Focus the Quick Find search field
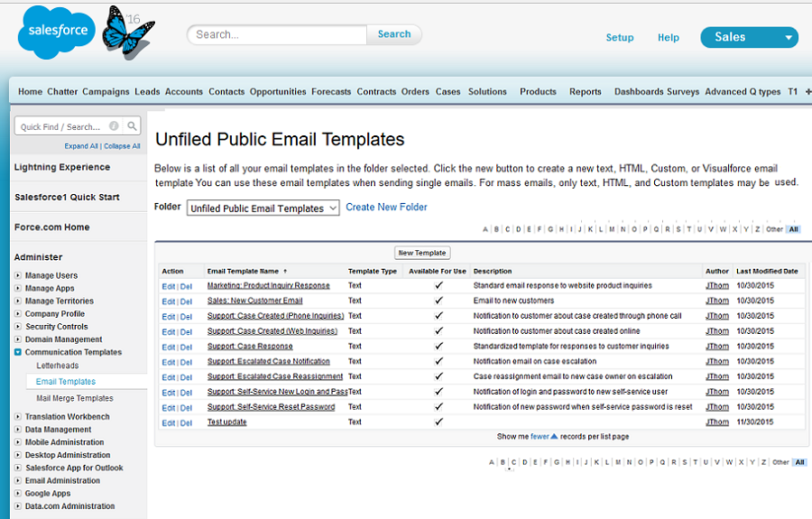This screenshot has height=519, width=812. [x=62, y=126]
